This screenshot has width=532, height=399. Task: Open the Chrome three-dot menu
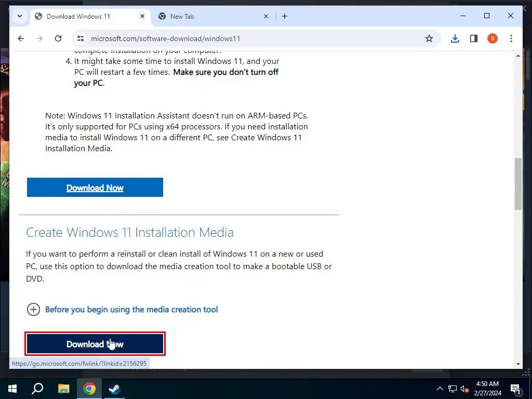click(x=511, y=38)
